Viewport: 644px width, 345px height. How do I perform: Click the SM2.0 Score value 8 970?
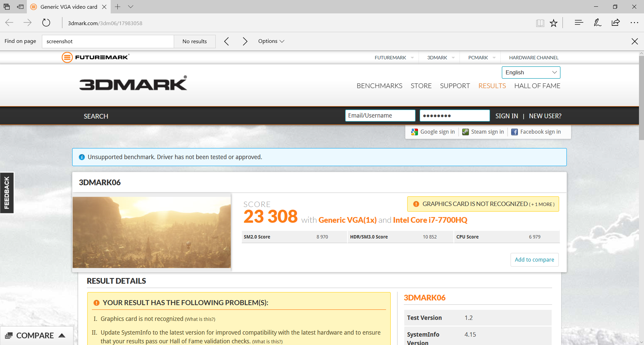point(322,237)
